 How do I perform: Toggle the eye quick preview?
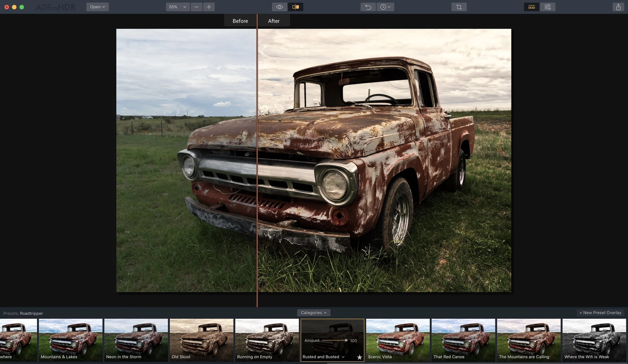pos(279,7)
